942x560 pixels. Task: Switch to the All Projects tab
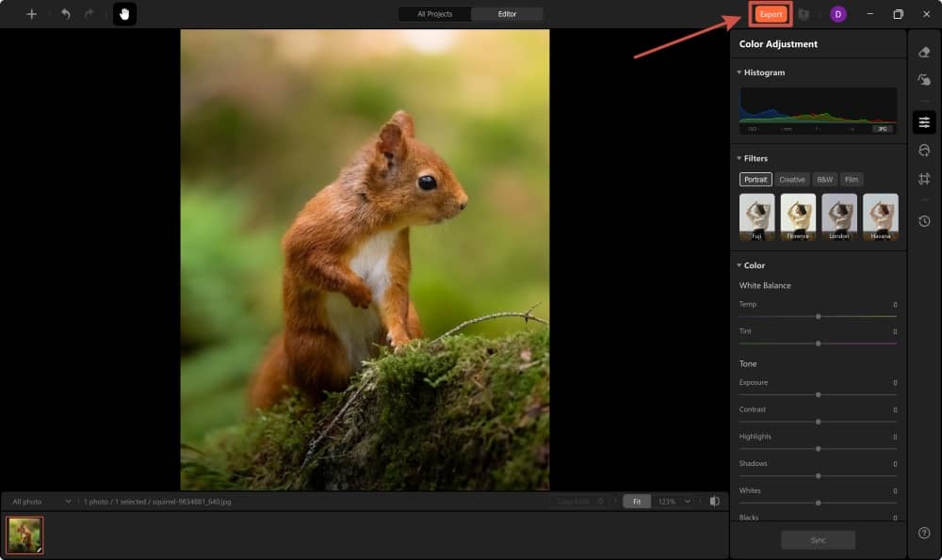pyautogui.click(x=433, y=14)
